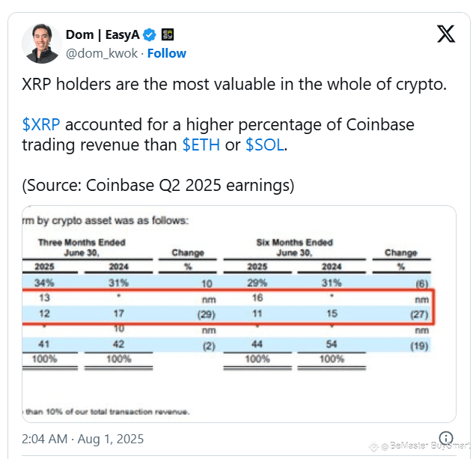Open the tweet info circle icon

pos(446,438)
